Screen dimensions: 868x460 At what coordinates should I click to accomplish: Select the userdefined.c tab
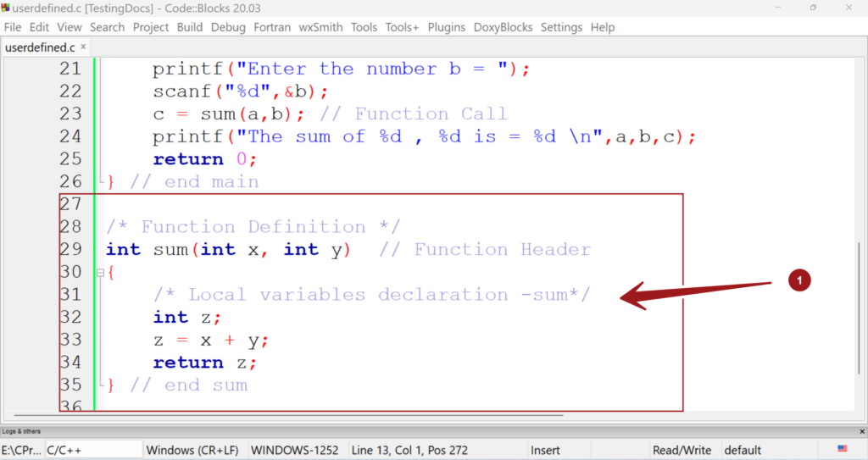click(41, 47)
